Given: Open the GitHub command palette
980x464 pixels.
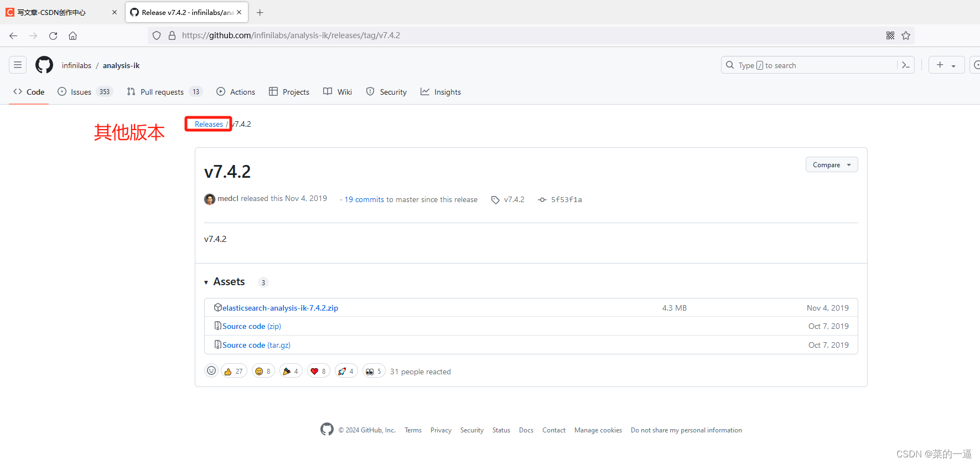Looking at the screenshot, I should click(x=906, y=65).
